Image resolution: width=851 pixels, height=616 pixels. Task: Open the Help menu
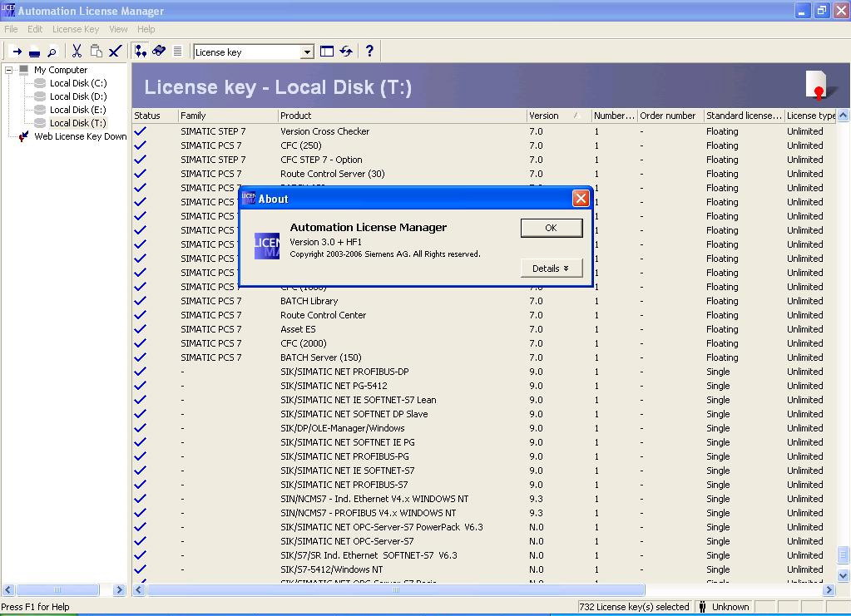pos(146,29)
